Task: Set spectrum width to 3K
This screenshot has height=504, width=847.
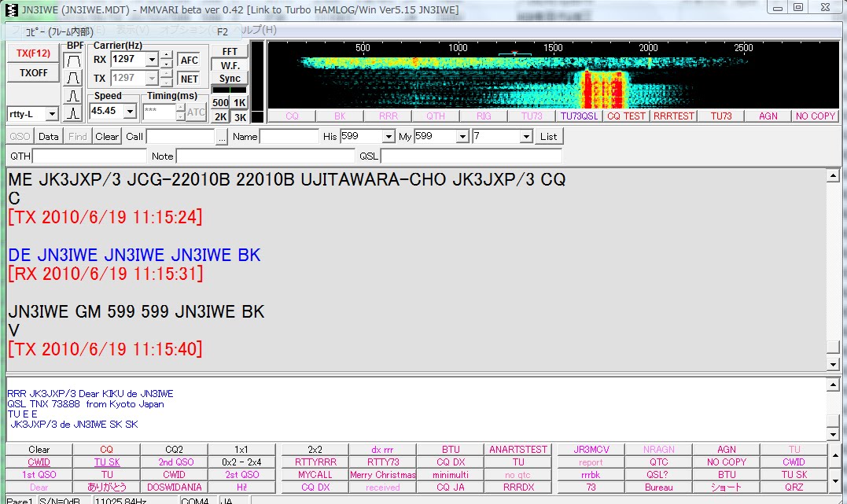Action: pos(240,116)
